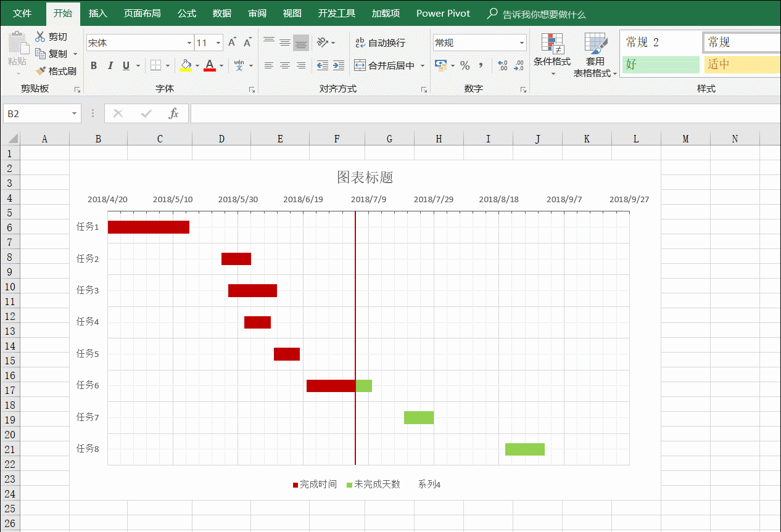This screenshot has width=781, height=532.
Task: Open the font size dropdown
Action: click(218, 43)
